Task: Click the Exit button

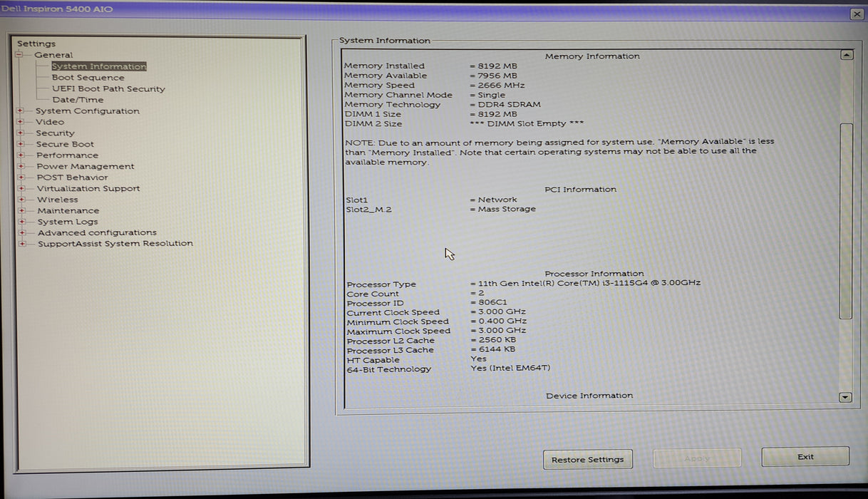Action: [805, 457]
